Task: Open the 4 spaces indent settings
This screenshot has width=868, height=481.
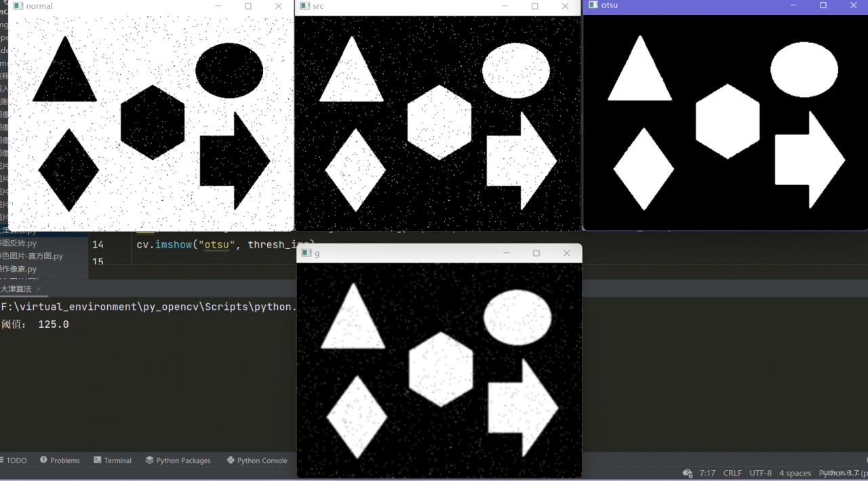Action: tap(795, 473)
